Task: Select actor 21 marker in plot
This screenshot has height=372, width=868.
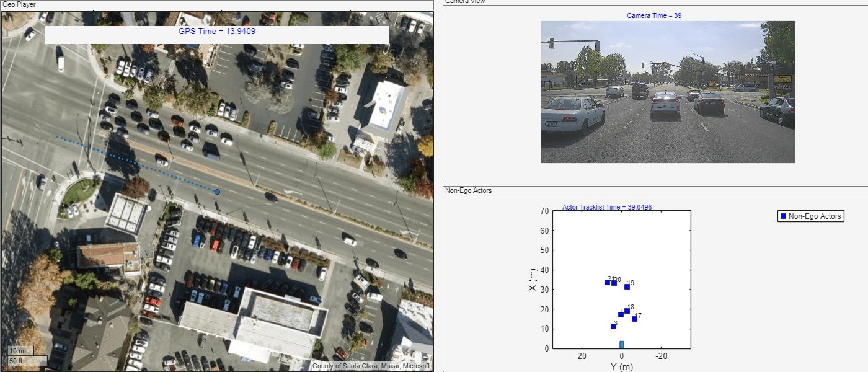Action: 607,283
